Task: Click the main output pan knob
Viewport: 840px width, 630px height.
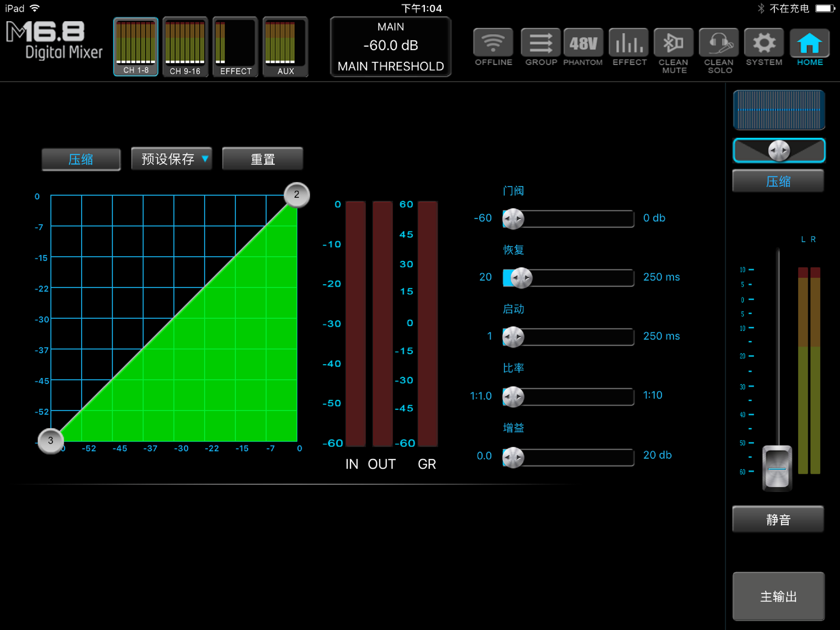Action: point(779,150)
